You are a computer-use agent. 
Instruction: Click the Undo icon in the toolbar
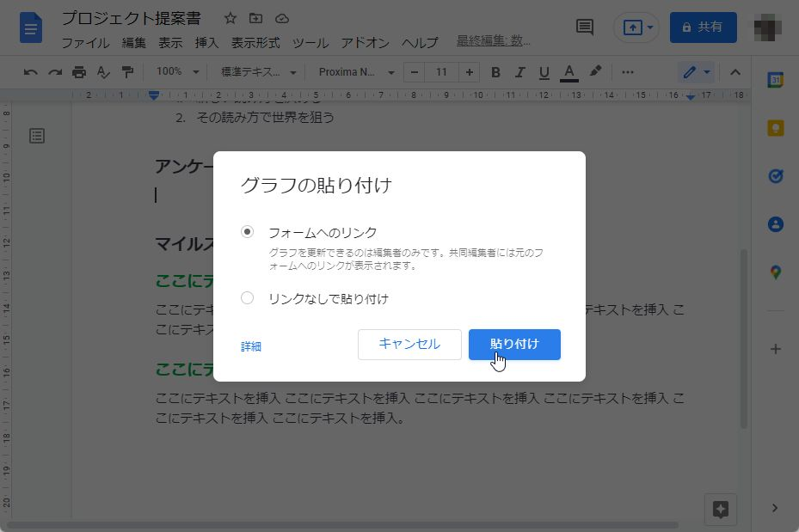(x=30, y=72)
